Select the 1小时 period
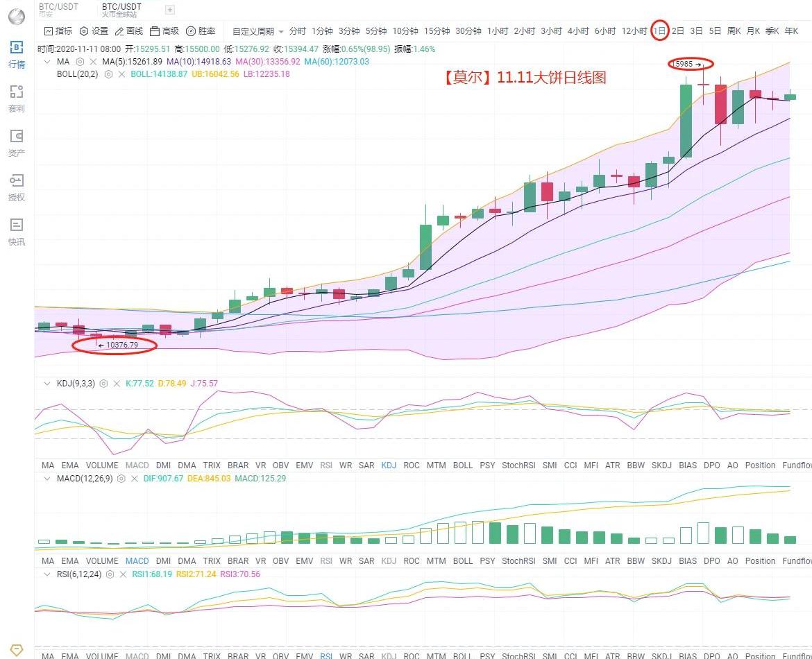Screen dimensions: 812x659 click(498, 31)
